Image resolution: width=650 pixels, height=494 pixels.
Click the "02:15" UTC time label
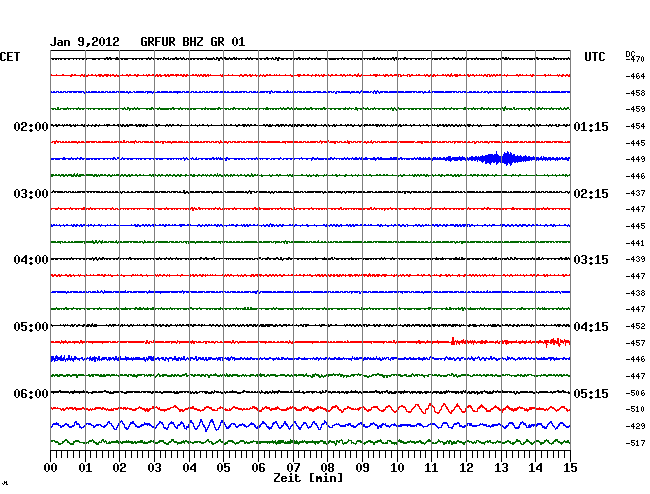point(591,194)
